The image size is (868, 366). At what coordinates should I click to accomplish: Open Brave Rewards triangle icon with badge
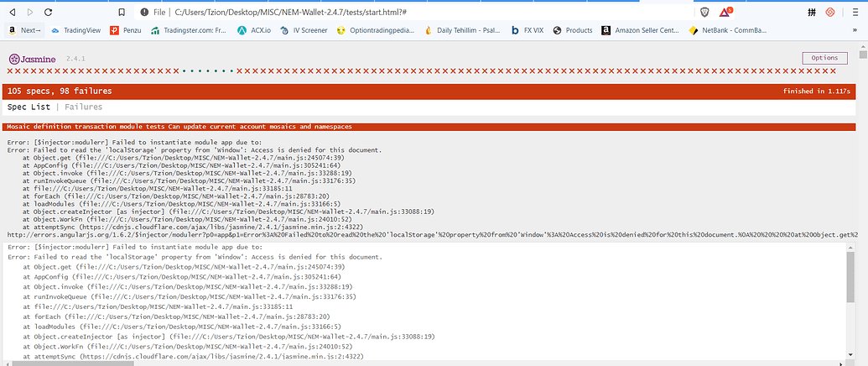725,12
